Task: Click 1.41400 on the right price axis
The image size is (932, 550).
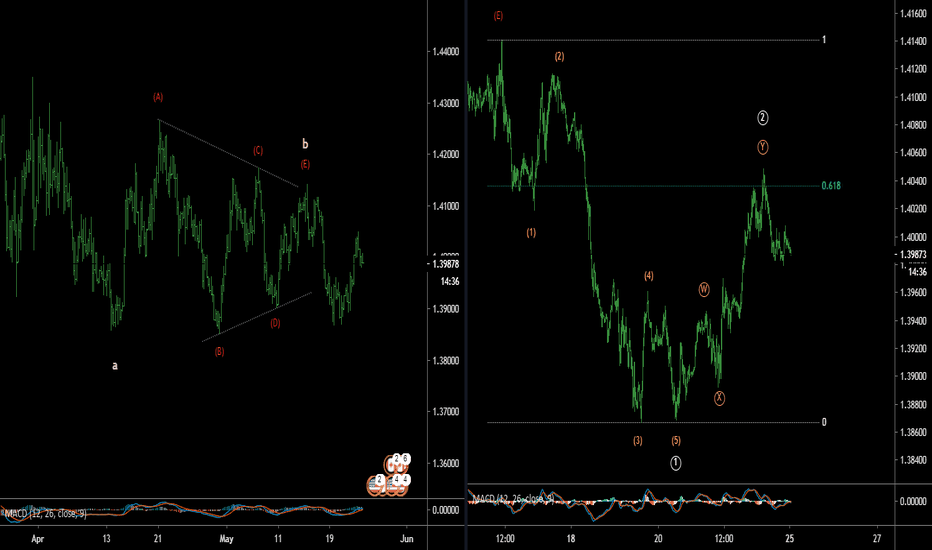Action: tap(914, 41)
